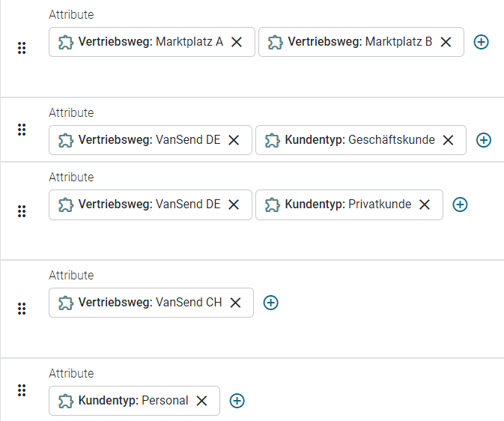Remove the Vertriebsweg Marktplatz A tag
The width and height of the screenshot is (504, 421).
point(237,42)
